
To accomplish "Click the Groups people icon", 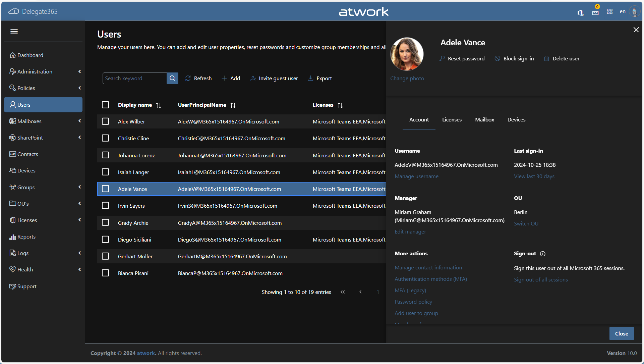I will pyautogui.click(x=13, y=187).
